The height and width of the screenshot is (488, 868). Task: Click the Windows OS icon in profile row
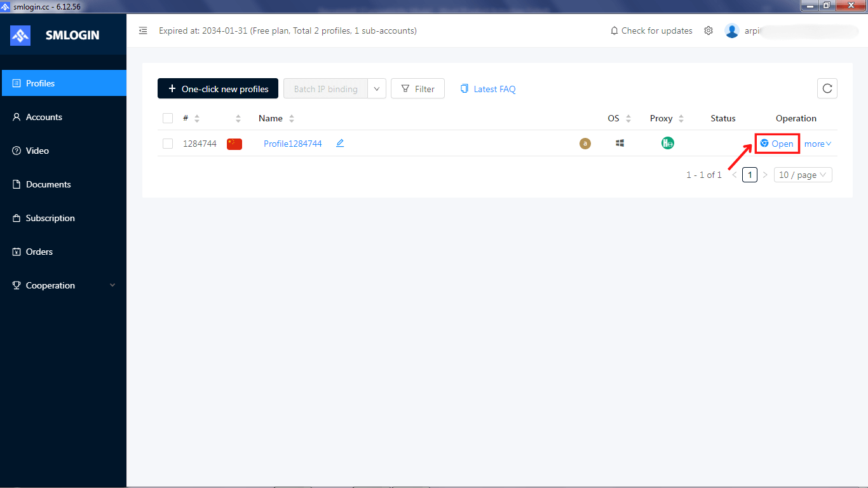click(620, 144)
